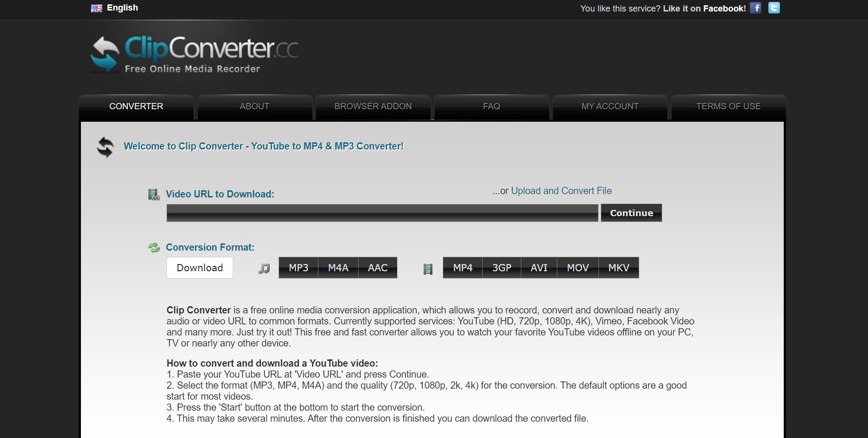This screenshot has width=868, height=438.
Task: Open the MY ACCOUNT tab
Action: coord(609,106)
